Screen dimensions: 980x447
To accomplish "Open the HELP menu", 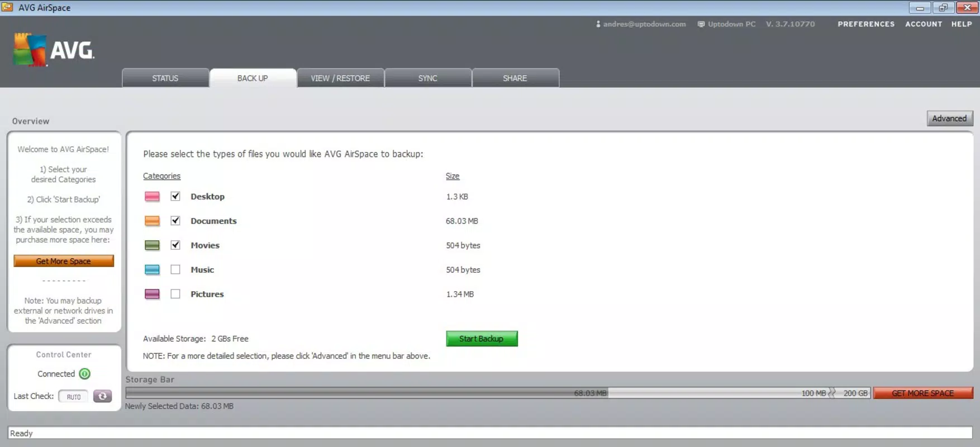I will coord(962,24).
